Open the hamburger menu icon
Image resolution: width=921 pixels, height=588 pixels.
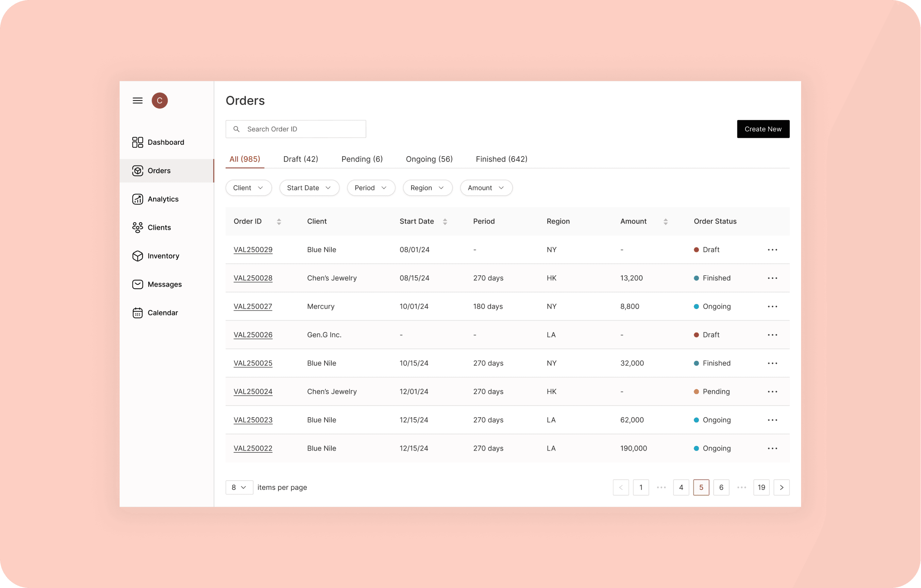(x=138, y=101)
